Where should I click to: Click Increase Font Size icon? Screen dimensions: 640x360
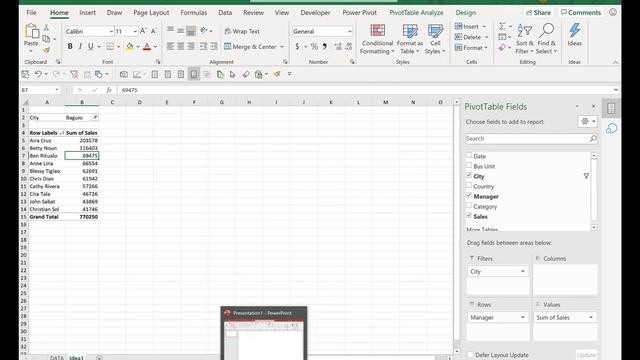143,31
